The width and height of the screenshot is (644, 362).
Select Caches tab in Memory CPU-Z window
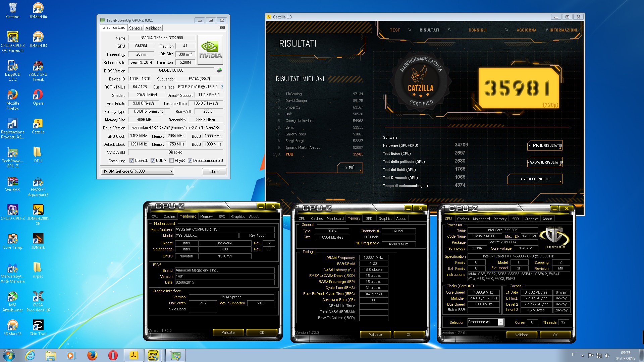point(317,219)
